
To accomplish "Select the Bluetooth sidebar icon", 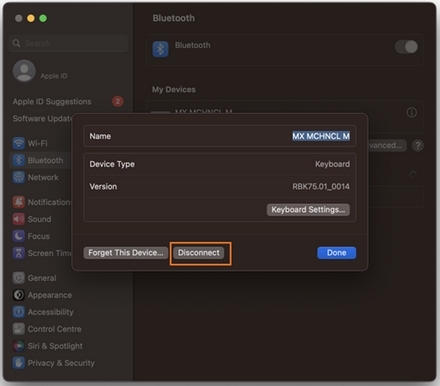I will click(x=19, y=160).
